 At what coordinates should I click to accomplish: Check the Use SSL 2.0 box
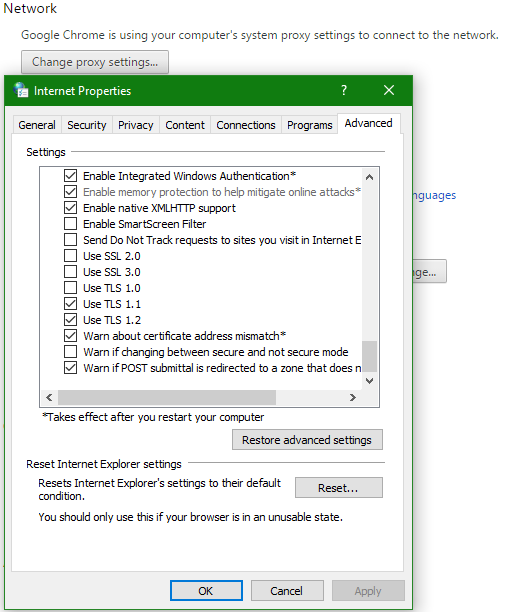[70, 256]
